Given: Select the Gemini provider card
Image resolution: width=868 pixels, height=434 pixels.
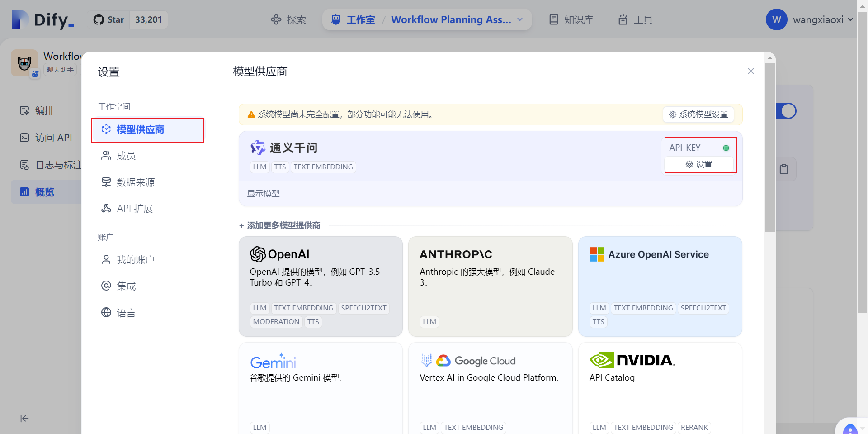Looking at the screenshot, I should pos(321,388).
